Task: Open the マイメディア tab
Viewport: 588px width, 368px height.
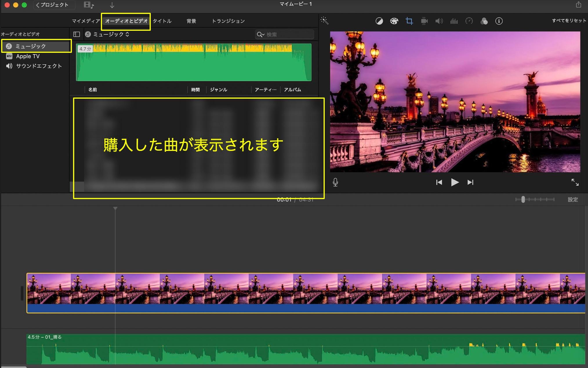Action: click(86, 21)
